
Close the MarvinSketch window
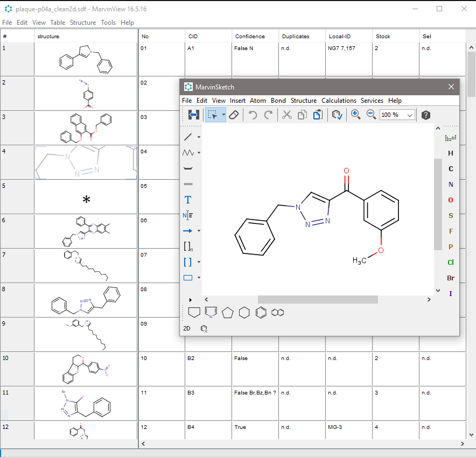tap(451, 87)
